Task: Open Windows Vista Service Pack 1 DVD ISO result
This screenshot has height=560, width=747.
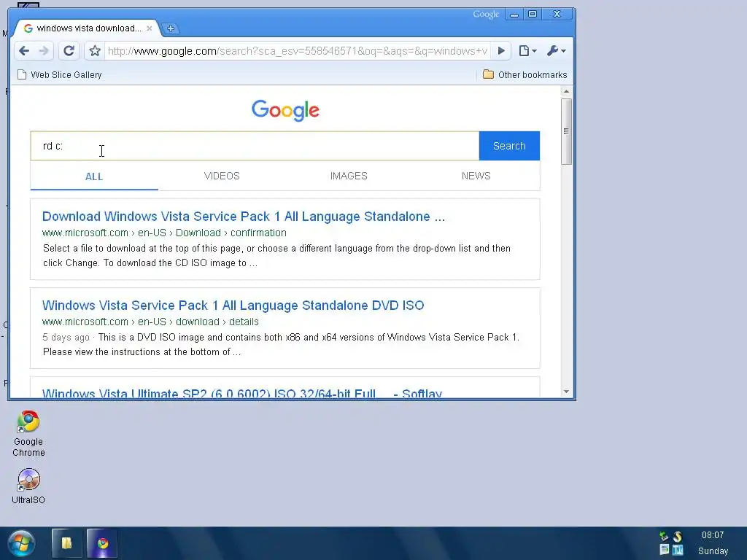Action: pos(233,306)
